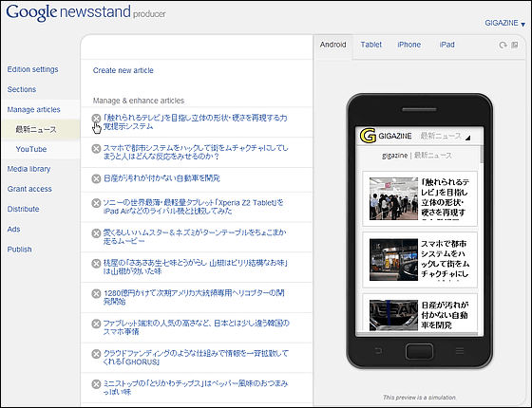This screenshot has height=408, width=532.
Task: Remove the Xperia Z2 Tablet article using X icon
Action: click(x=96, y=203)
